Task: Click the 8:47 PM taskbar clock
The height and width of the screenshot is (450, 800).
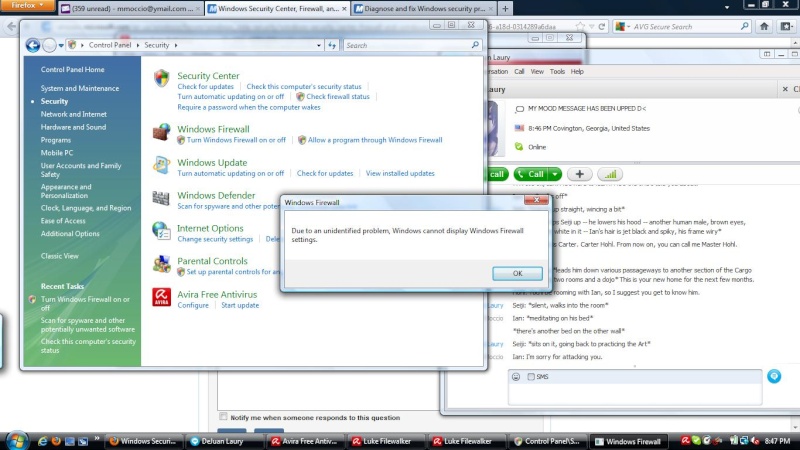Action: [778, 441]
